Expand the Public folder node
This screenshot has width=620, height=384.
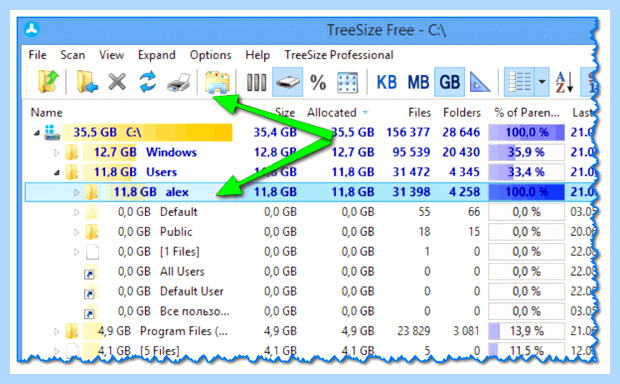click(76, 232)
